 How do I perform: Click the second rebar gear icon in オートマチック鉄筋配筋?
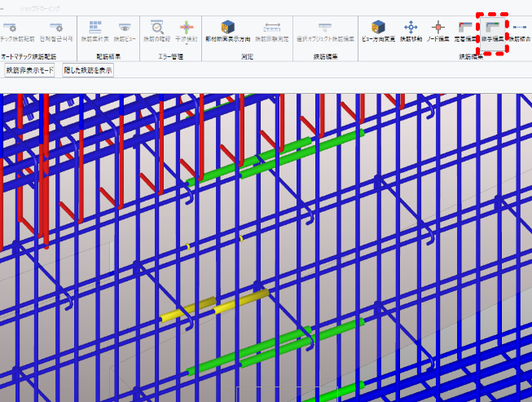coord(56,27)
